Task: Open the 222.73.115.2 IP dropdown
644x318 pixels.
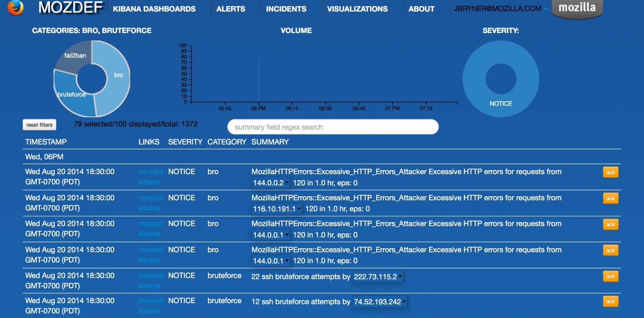Action: coord(378,277)
